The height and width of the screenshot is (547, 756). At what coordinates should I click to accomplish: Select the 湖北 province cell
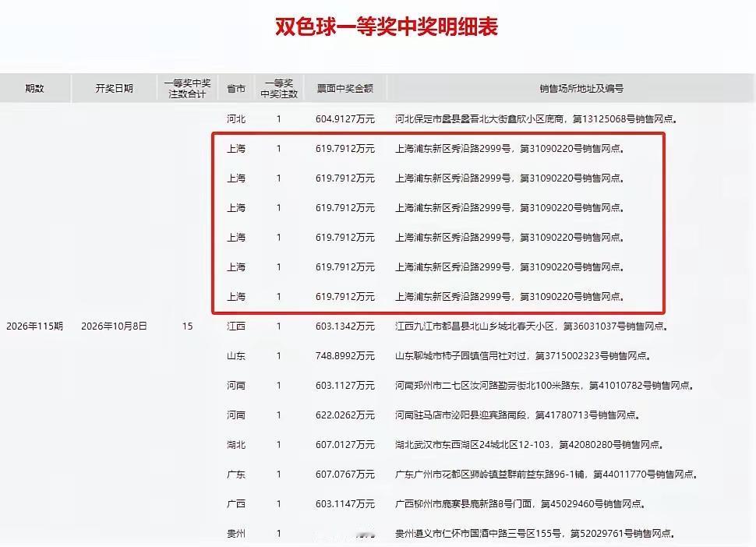coord(236,445)
